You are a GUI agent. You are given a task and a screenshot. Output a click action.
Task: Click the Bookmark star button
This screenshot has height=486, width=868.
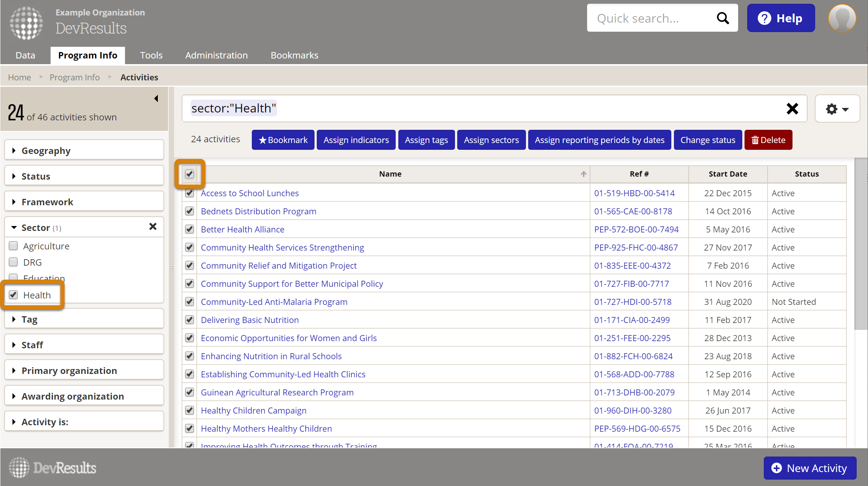click(283, 140)
